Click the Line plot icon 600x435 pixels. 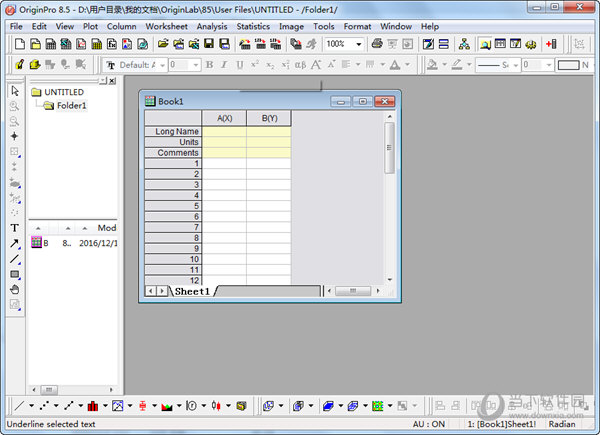[x=20, y=406]
